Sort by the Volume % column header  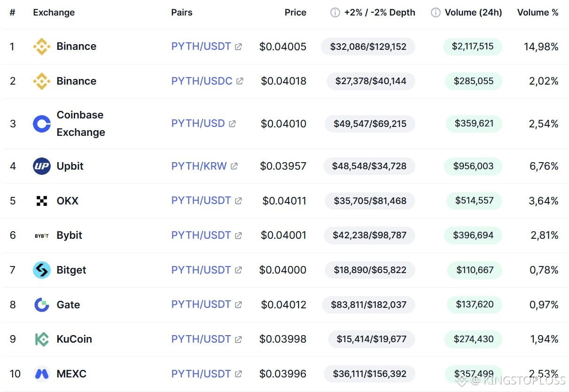coord(538,13)
